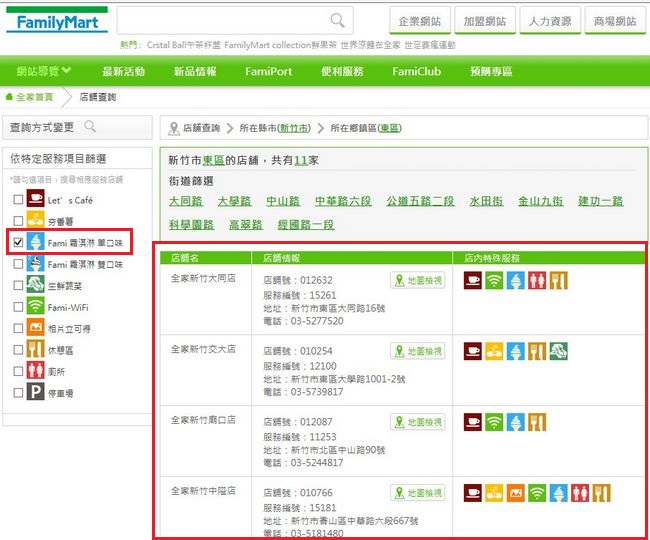Expand the 網站導覽 dropdown menu

click(x=44, y=71)
